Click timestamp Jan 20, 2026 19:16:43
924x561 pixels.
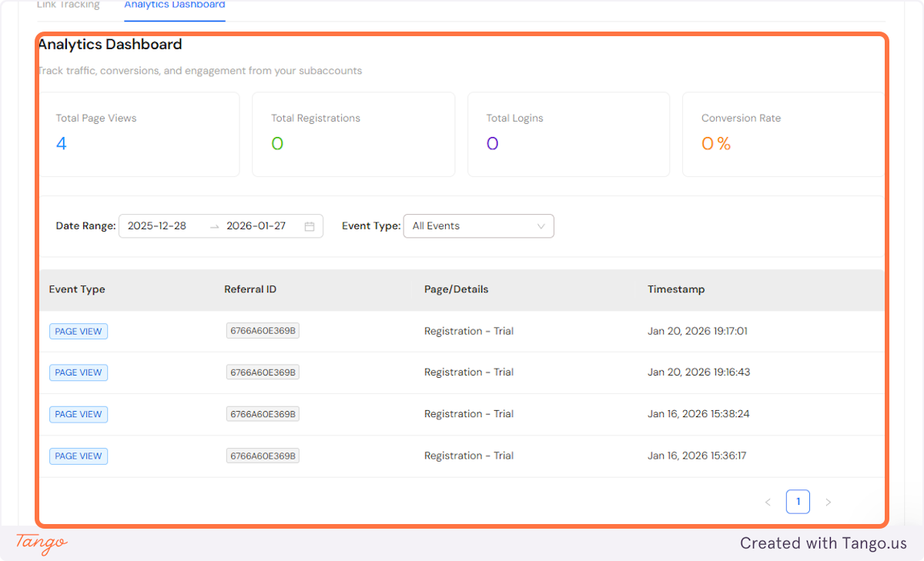(698, 372)
